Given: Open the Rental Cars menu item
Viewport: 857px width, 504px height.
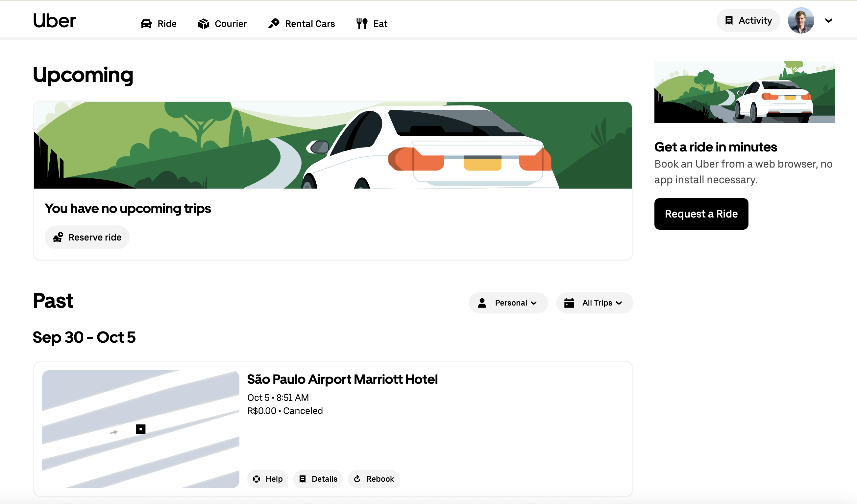Looking at the screenshot, I should coord(309,24).
